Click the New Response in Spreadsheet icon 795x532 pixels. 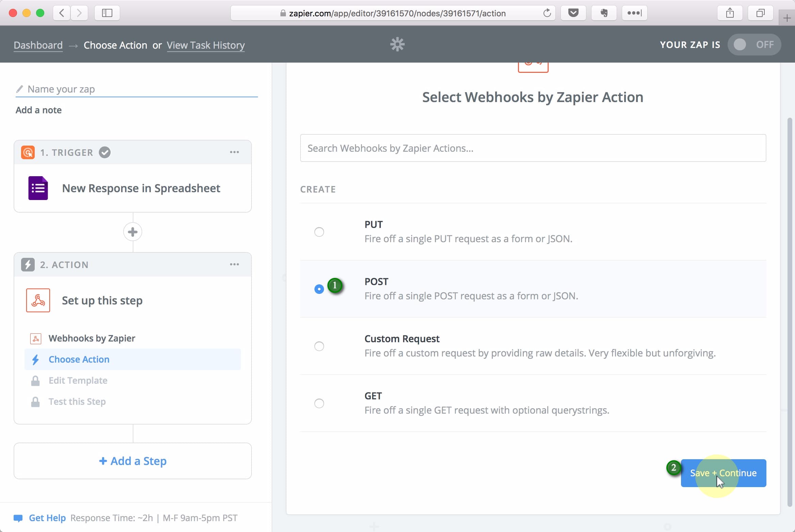[x=37, y=188]
